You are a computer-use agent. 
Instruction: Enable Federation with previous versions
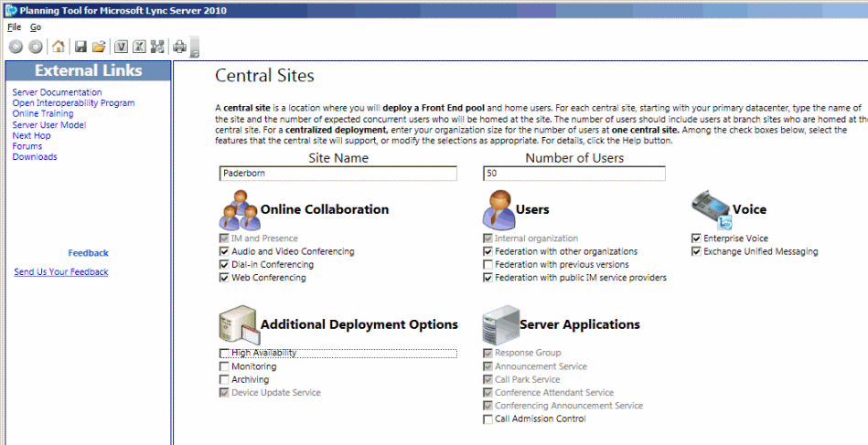pyautogui.click(x=488, y=265)
